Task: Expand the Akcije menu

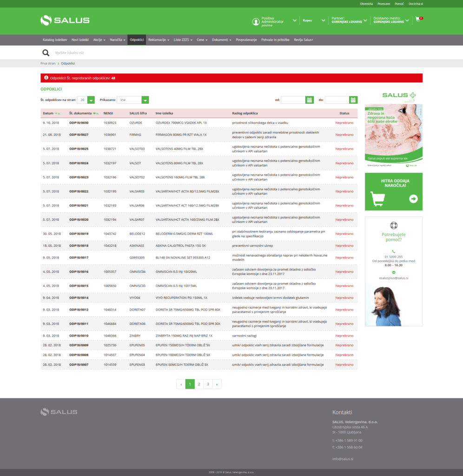Action: 99,40
